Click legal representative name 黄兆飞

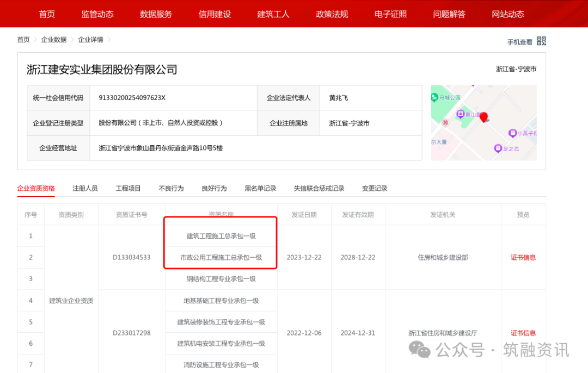click(x=339, y=98)
